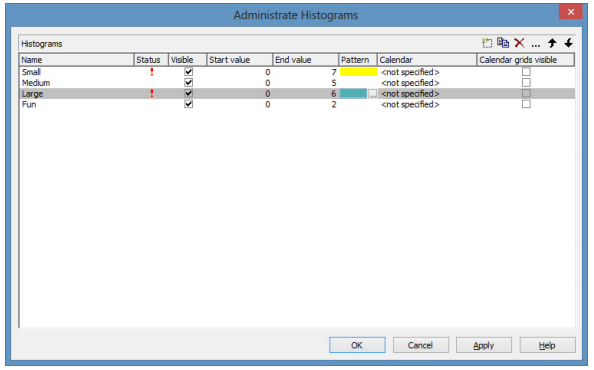Click red status warning icon for Large

pos(152,93)
